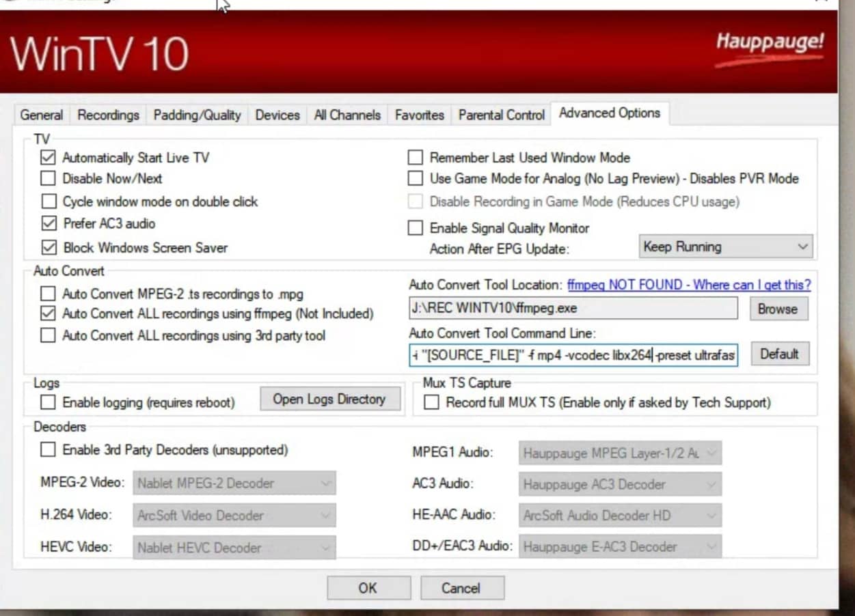Open Action After EPG Update dropdown

pyautogui.click(x=726, y=247)
